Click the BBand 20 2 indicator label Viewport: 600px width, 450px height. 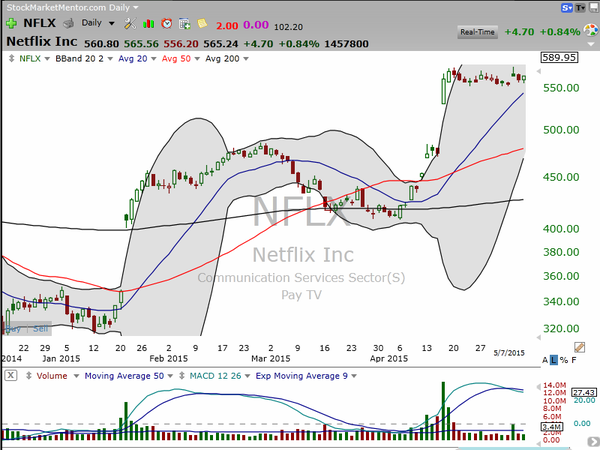79,59
